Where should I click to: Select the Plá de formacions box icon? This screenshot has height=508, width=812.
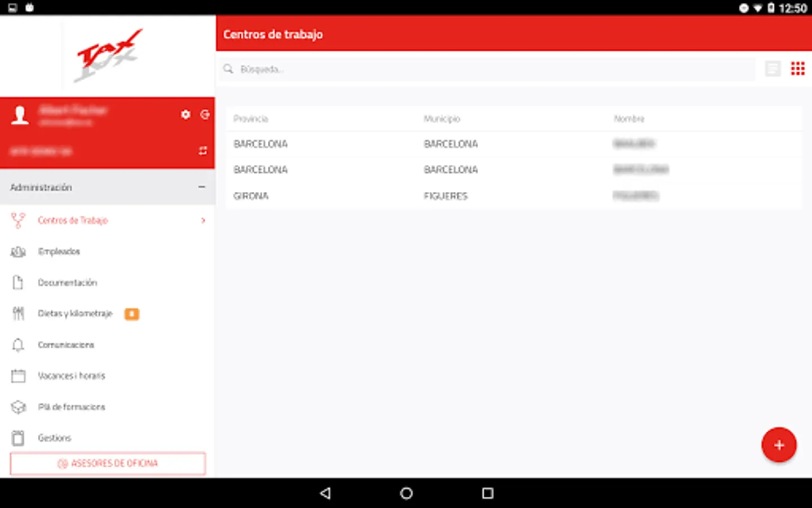[x=17, y=406]
